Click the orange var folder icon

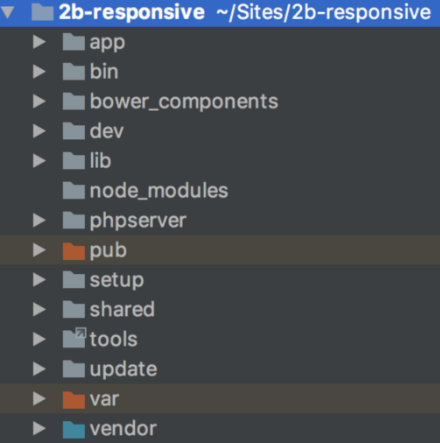[x=74, y=400]
